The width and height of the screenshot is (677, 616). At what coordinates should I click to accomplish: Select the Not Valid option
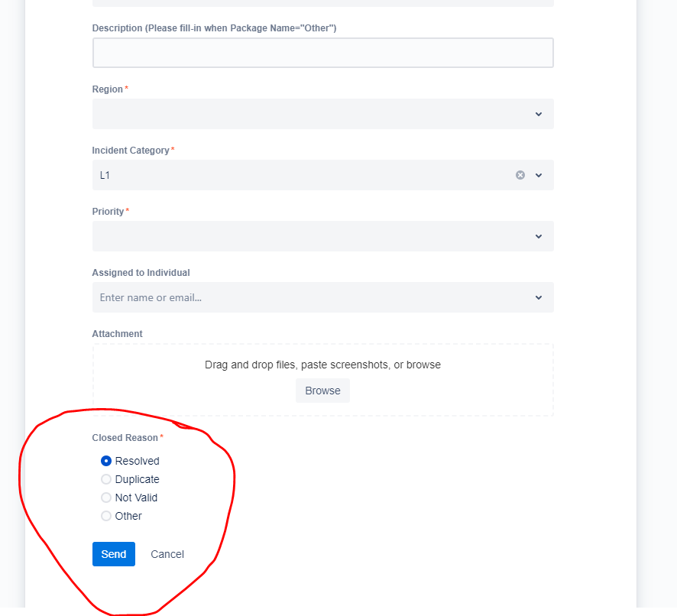pos(105,498)
